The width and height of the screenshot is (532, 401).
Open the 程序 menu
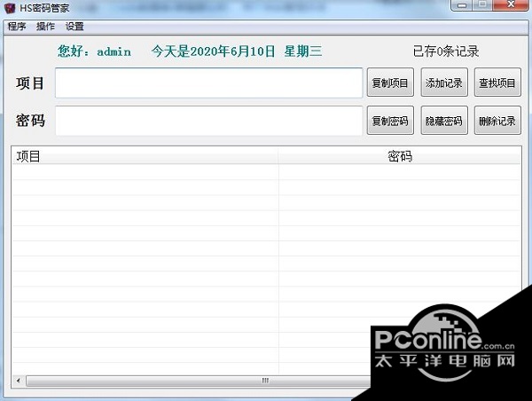(17, 26)
